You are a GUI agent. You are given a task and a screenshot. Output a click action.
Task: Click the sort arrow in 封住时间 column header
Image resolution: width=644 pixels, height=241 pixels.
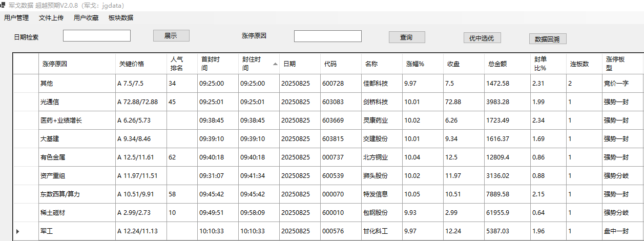[275, 64]
